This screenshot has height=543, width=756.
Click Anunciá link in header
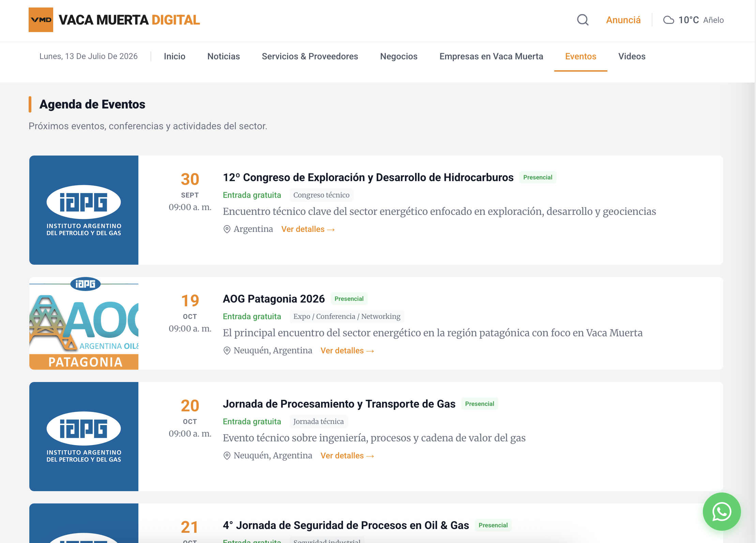click(x=623, y=20)
